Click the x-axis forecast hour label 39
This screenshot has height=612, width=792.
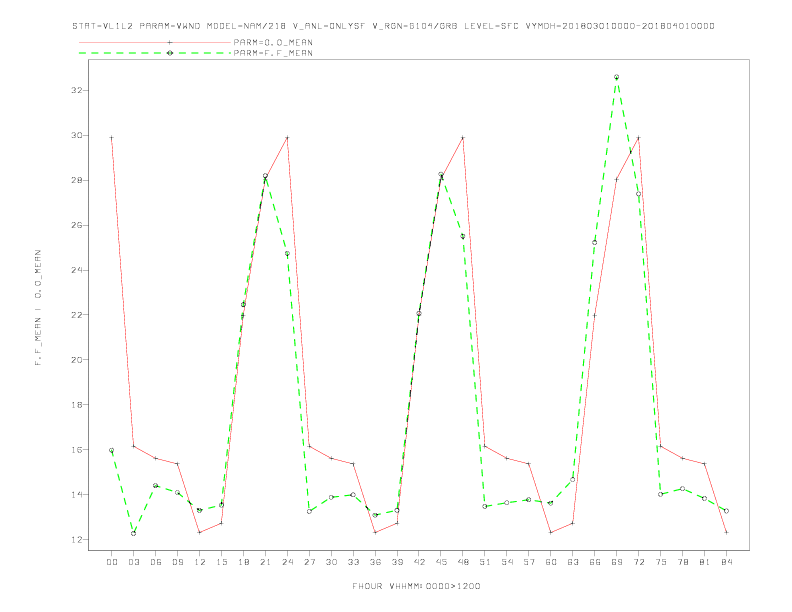(397, 562)
